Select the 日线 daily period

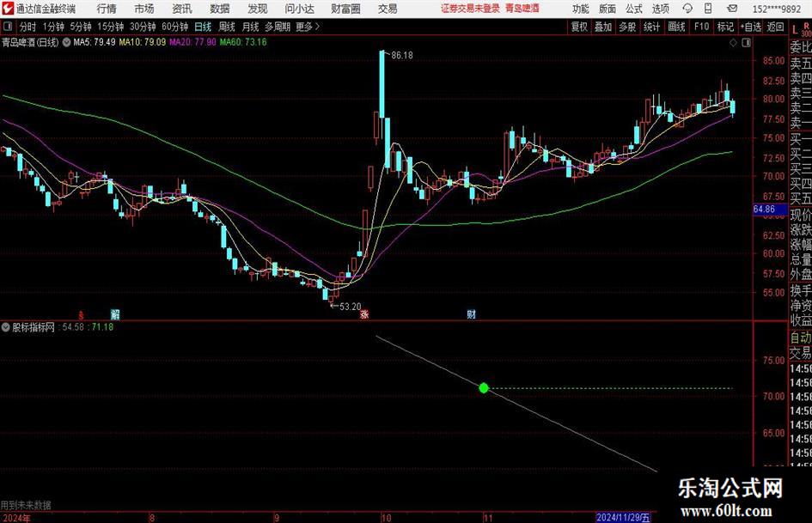coord(203,27)
